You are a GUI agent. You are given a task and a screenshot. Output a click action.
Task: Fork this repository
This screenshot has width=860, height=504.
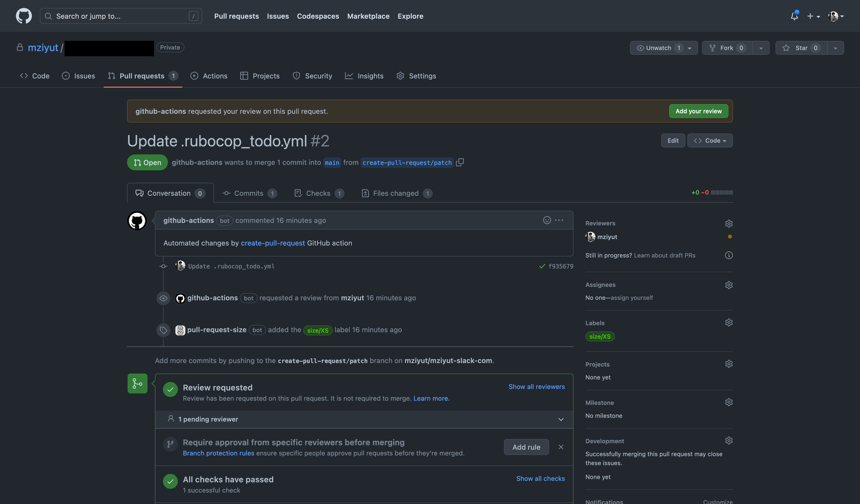point(727,48)
